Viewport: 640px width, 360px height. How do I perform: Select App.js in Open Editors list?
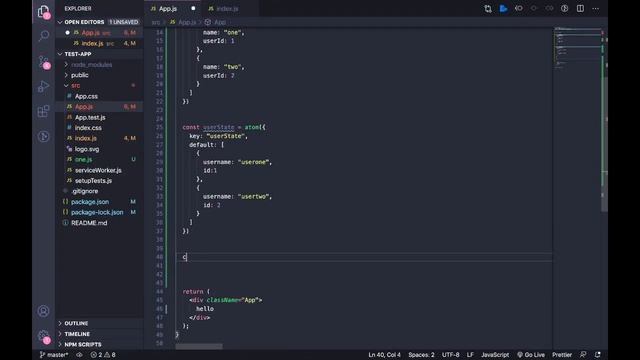coord(100,33)
